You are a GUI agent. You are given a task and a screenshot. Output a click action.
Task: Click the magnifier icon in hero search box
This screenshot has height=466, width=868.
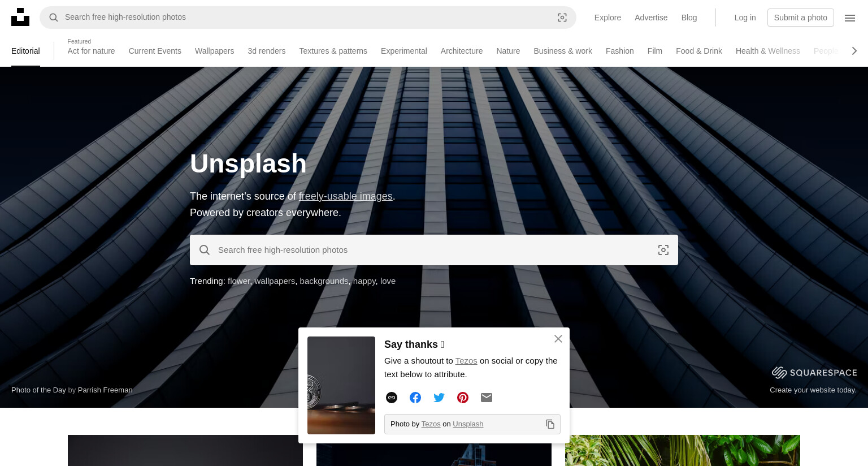click(x=205, y=250)
